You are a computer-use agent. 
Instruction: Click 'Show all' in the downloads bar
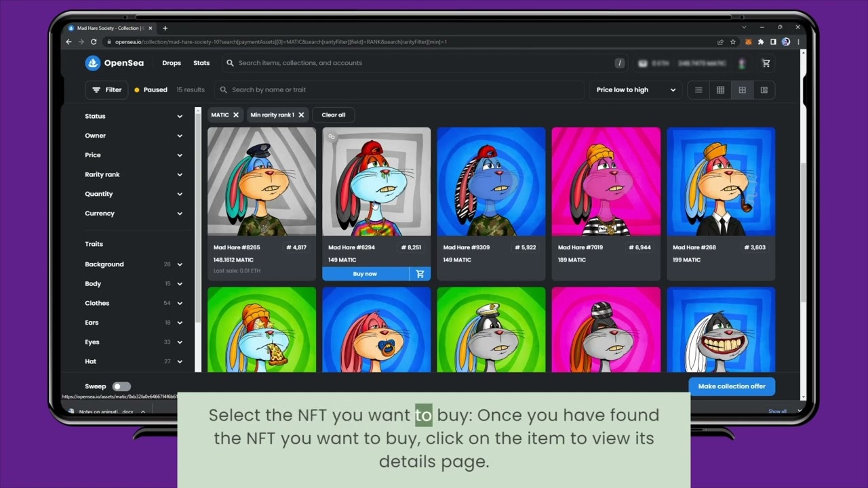pyautogui.click(x=777, y=411)
